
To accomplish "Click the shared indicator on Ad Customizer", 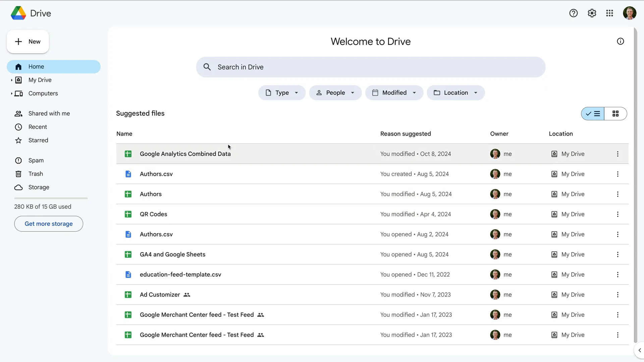I will coord(187,295).
